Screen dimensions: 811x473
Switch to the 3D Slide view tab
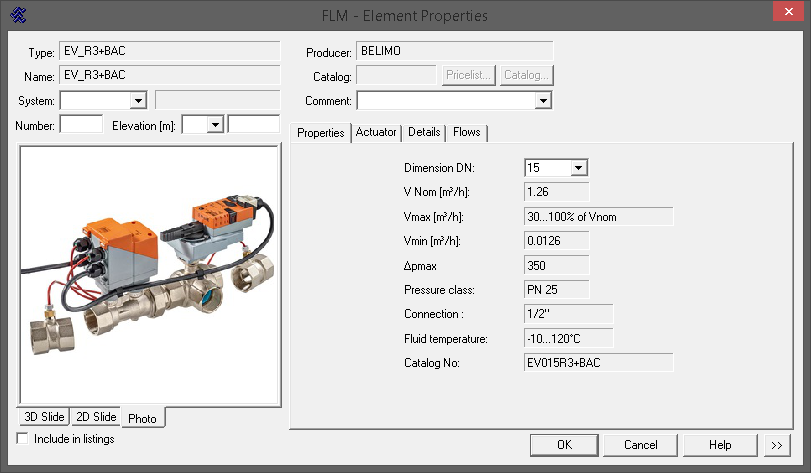pos(43,417)
